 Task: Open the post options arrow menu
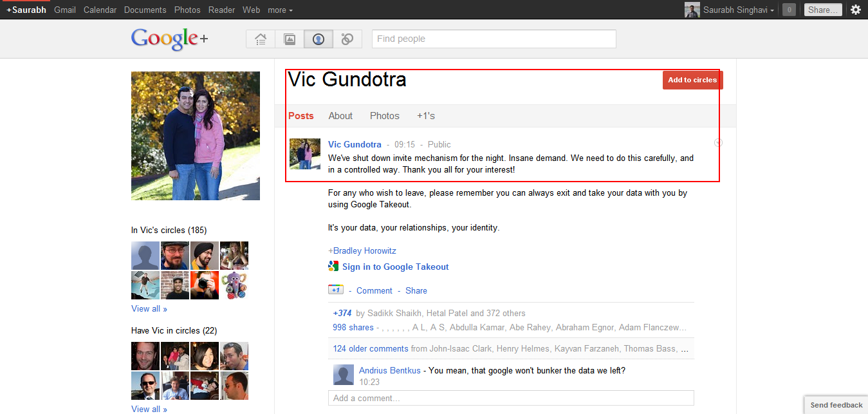pos(718,142)
